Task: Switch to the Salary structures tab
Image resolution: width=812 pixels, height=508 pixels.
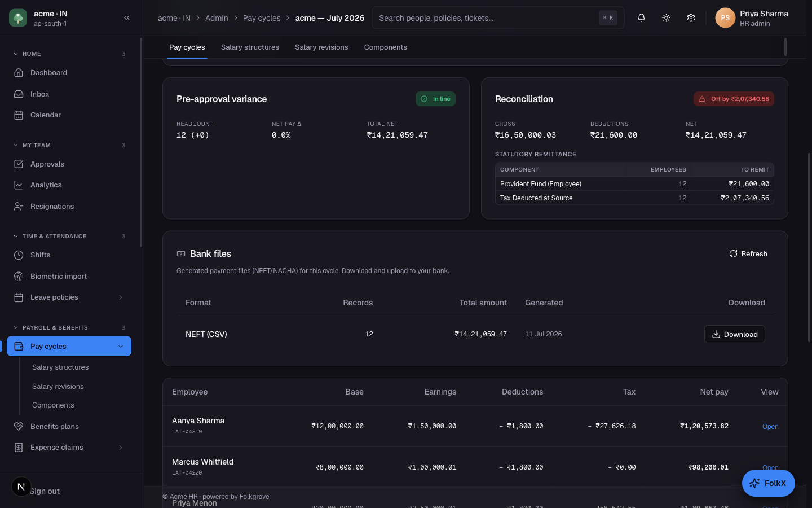Action: (250, 47)
